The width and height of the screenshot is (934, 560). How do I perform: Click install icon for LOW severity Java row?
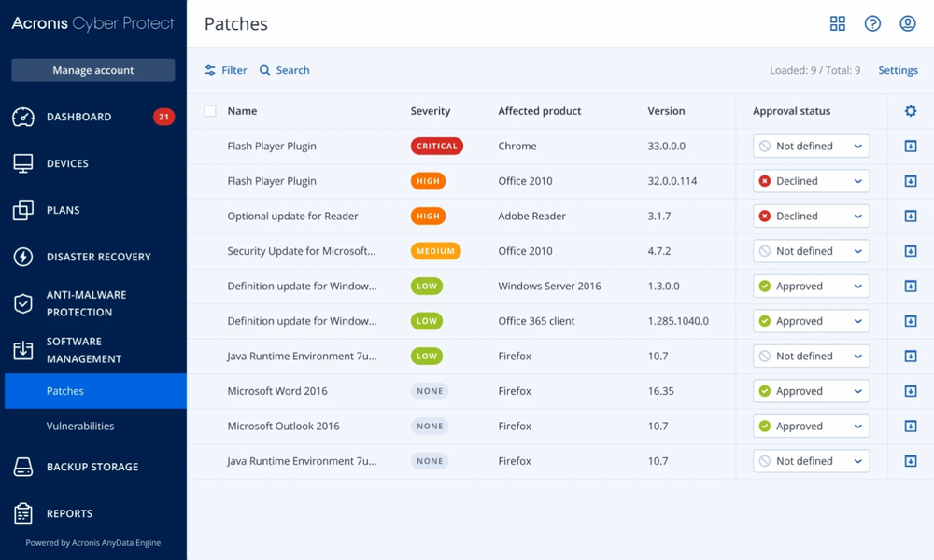coord(910,357)
